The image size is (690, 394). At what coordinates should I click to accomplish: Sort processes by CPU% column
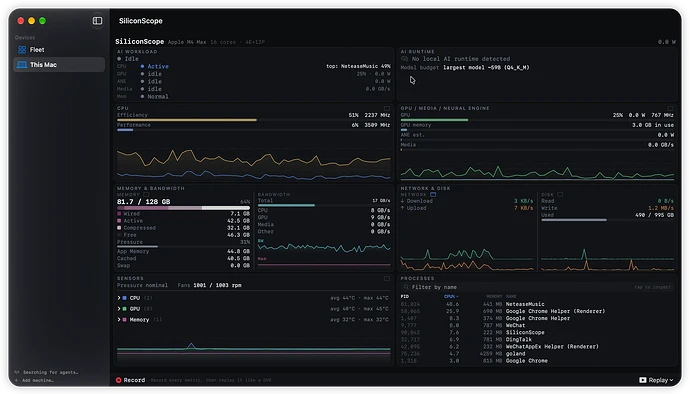(x=451, y=297)
